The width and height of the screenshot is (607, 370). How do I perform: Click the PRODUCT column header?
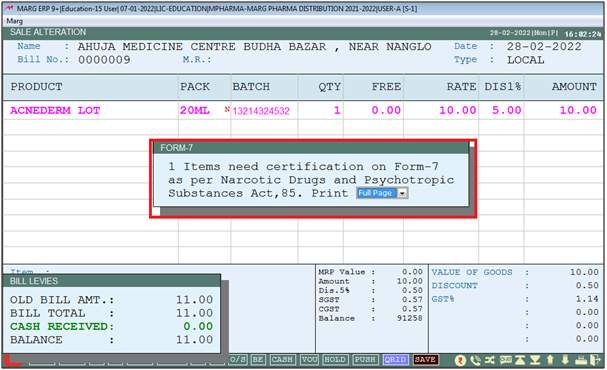click(36, 87)
